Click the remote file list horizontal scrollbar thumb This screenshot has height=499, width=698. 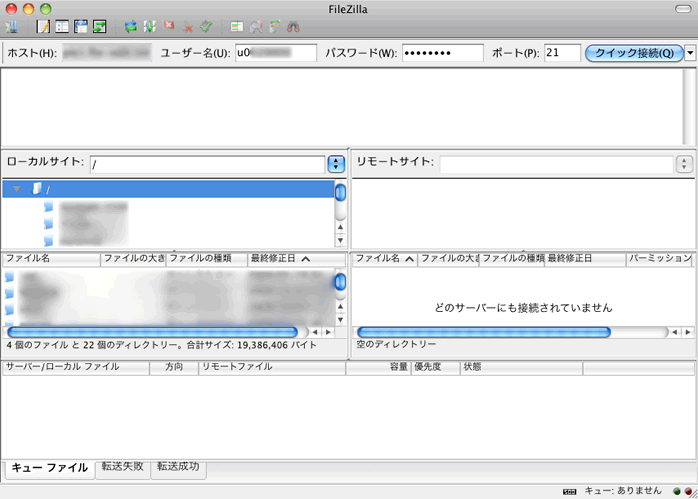click(484, 332)
